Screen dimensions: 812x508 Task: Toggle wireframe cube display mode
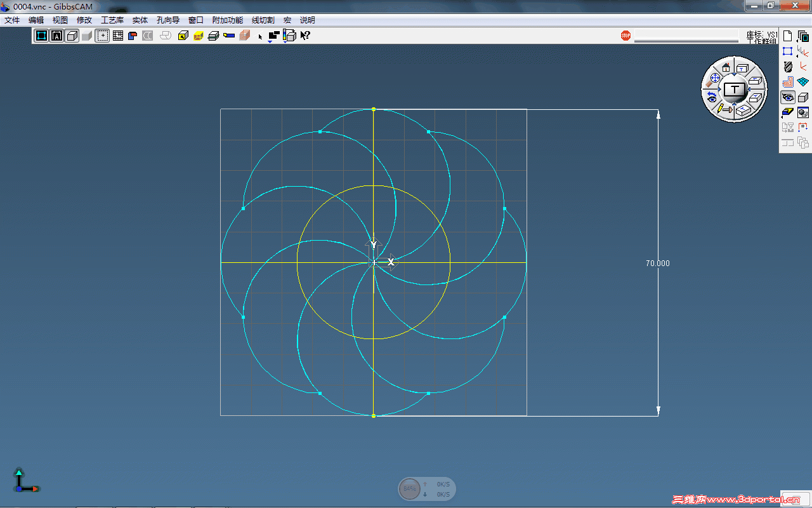pos(72,36)
